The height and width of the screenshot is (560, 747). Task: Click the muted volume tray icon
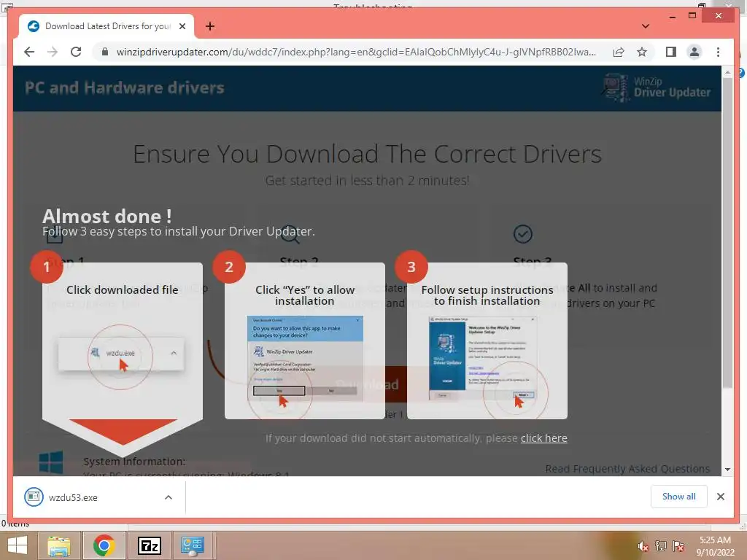coord(643,546)
